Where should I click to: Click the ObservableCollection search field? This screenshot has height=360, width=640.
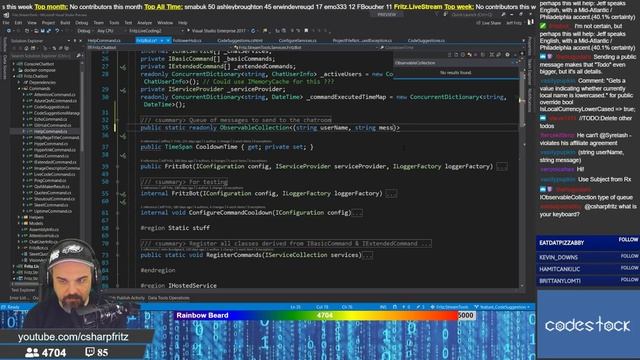452,63
